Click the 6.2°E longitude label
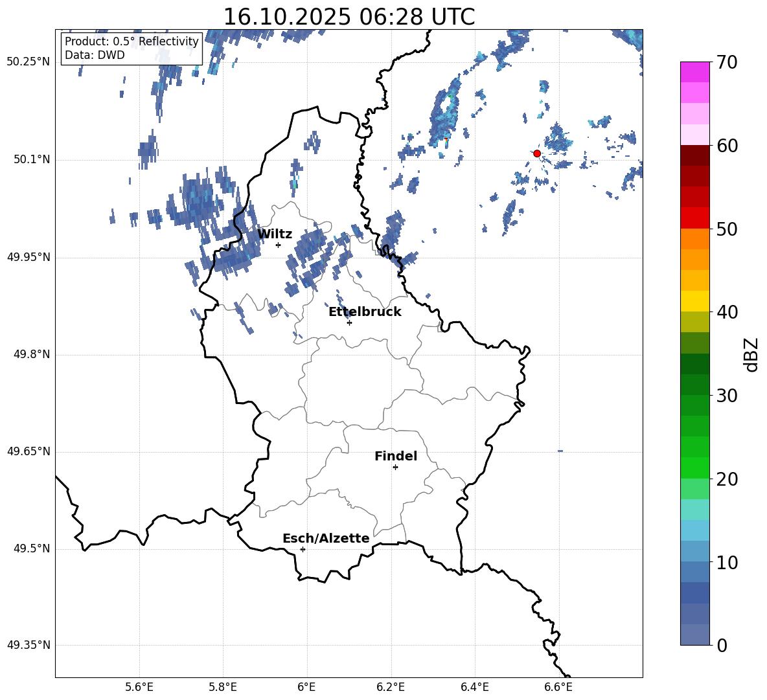Screen dimensions: 767x700 pos(391,687)
